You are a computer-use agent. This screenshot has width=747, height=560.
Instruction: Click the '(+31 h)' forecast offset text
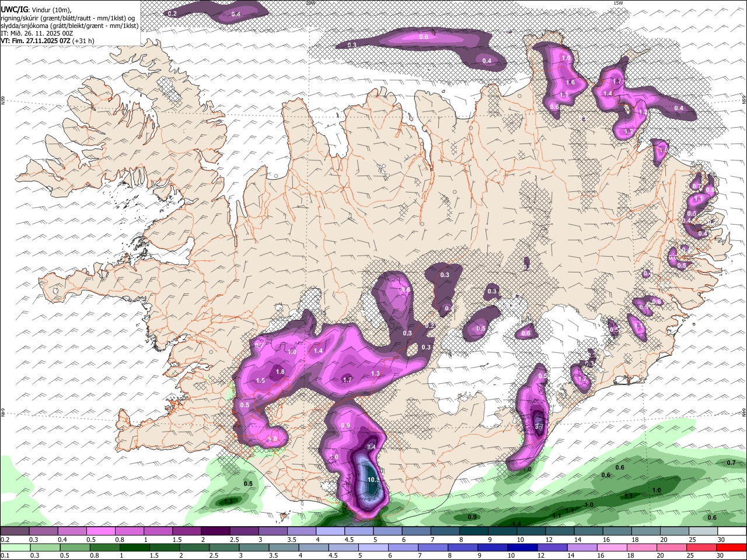point(83,41)
